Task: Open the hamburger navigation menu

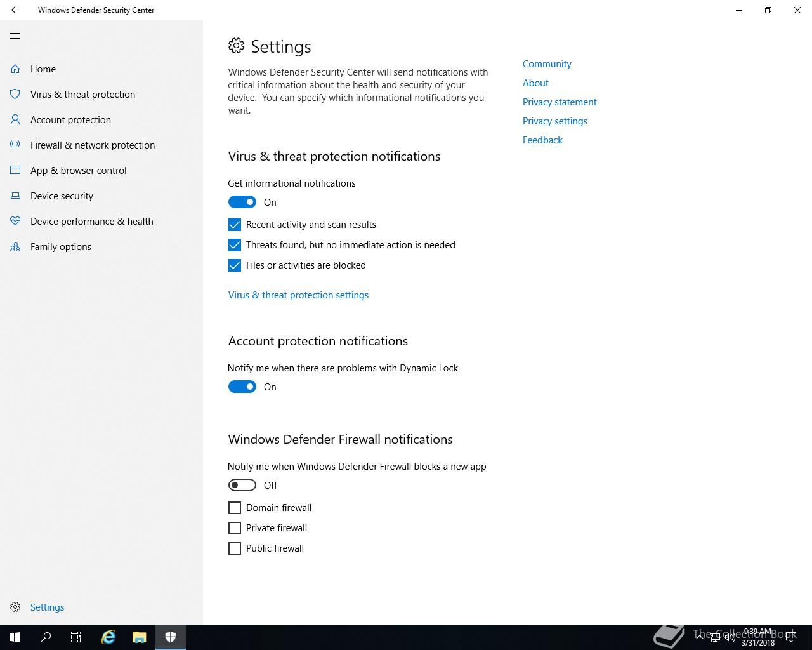Action: click(15, 36)
